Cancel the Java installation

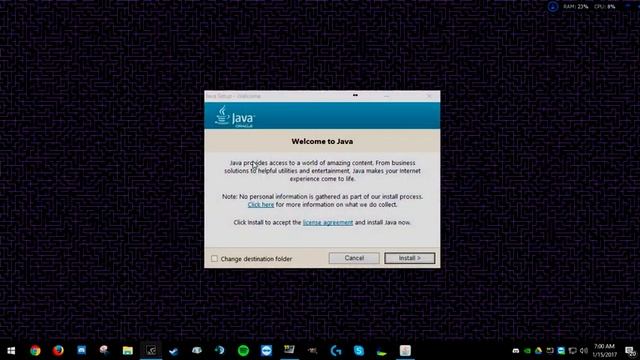point(354,258)
